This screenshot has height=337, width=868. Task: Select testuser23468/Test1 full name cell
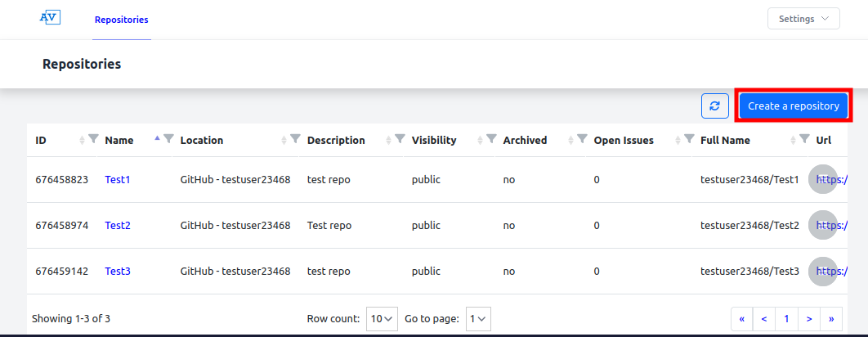pos(749,180)
